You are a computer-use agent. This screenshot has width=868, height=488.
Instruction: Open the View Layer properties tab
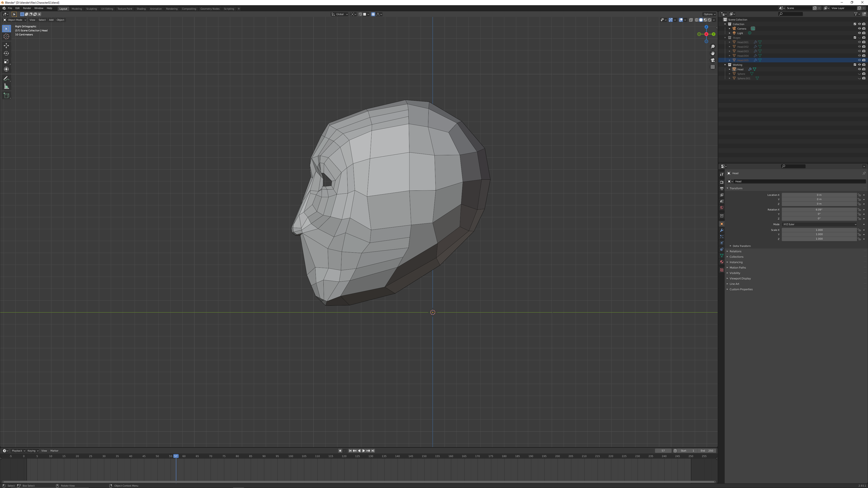click(x=722, y=195)
